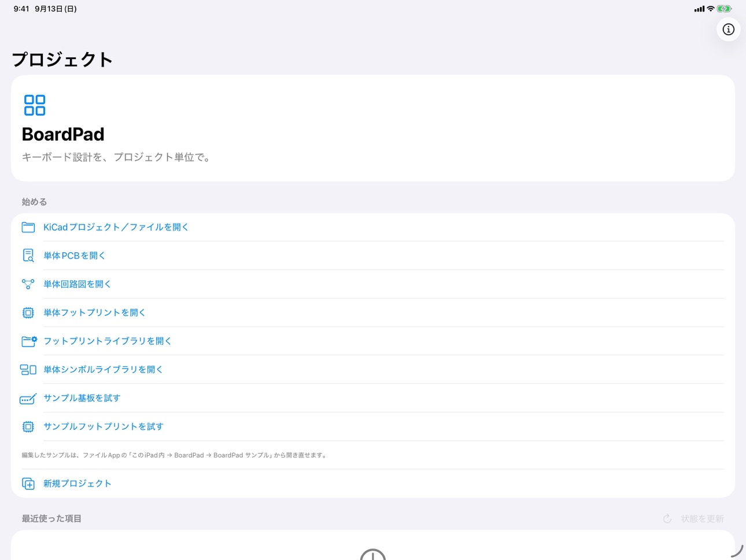746x560 pixels.
Task: Open 単体シンボルライブラリを開く
Action: pyautogui.click(x=373, y=370)
